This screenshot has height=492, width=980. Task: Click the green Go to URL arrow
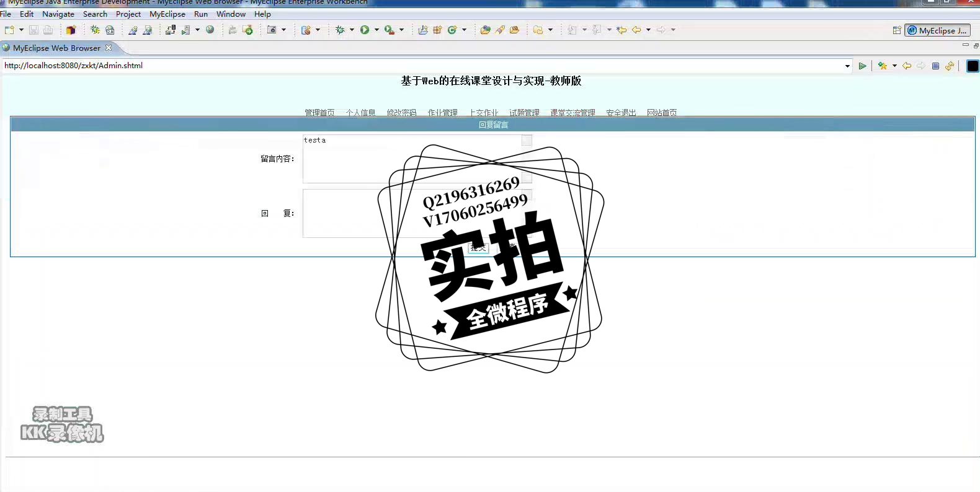pos(862,66)
